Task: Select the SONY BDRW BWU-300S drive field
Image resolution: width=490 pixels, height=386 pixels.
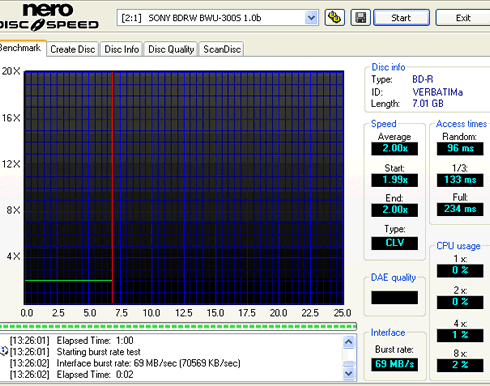Action: click(217, 17)
